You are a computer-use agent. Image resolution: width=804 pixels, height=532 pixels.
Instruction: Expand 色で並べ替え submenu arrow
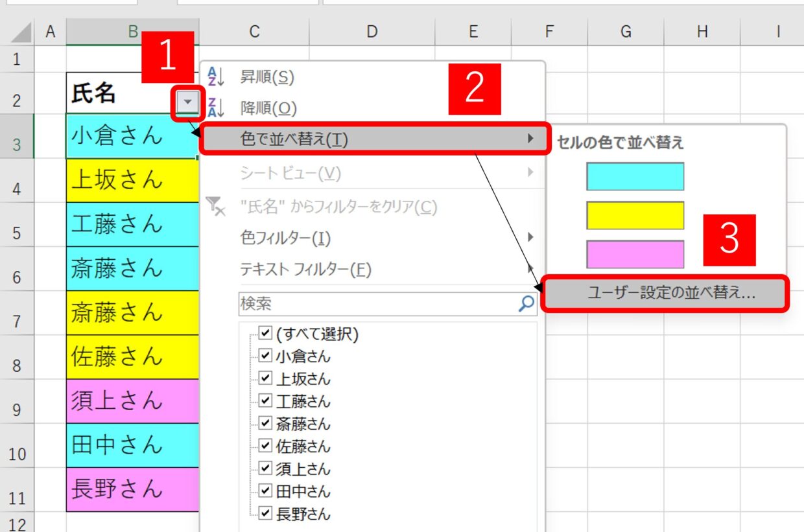tap(531, 138)
